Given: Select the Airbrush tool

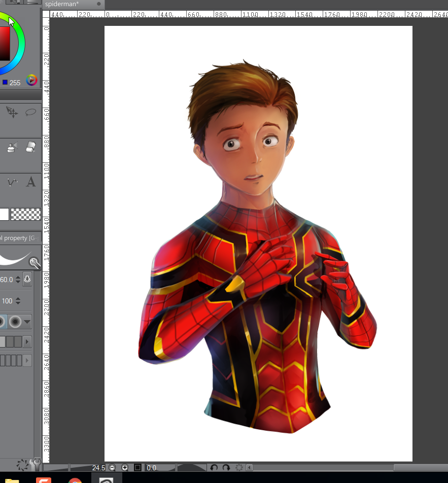Looking at the screenshot, I should (x=12, y=147).
